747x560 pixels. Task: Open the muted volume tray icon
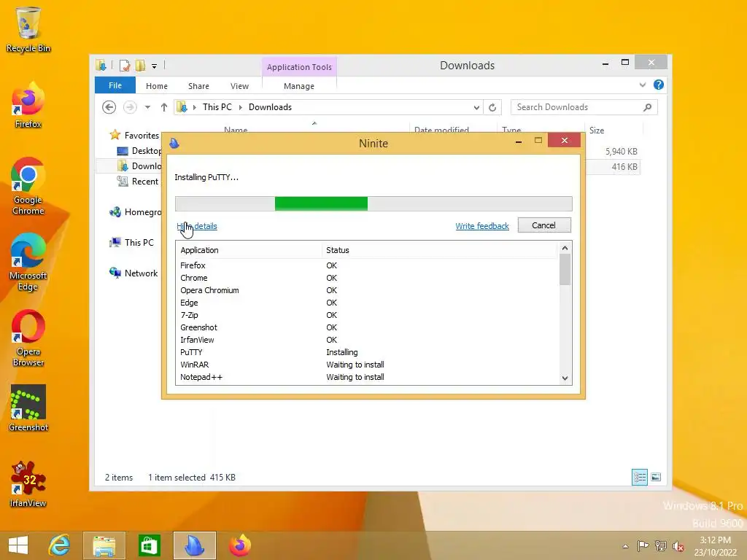tap(678, 545)
